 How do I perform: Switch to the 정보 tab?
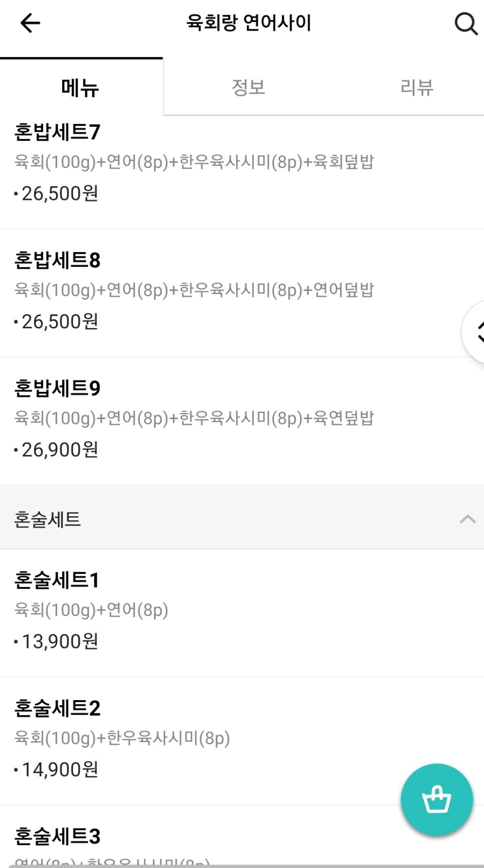click(x=248, y=88)
